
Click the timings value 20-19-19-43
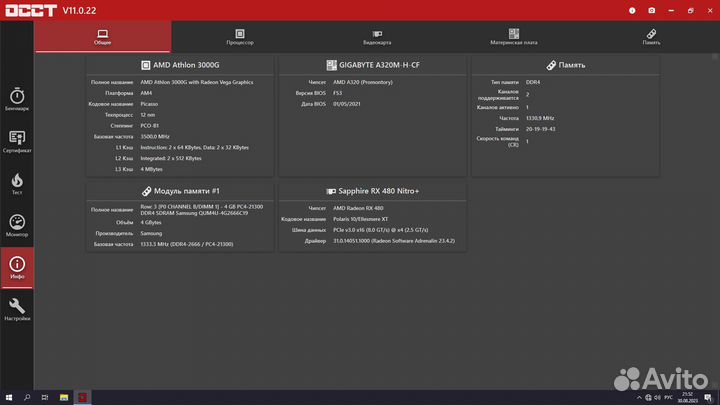click(x=540, y=129)
